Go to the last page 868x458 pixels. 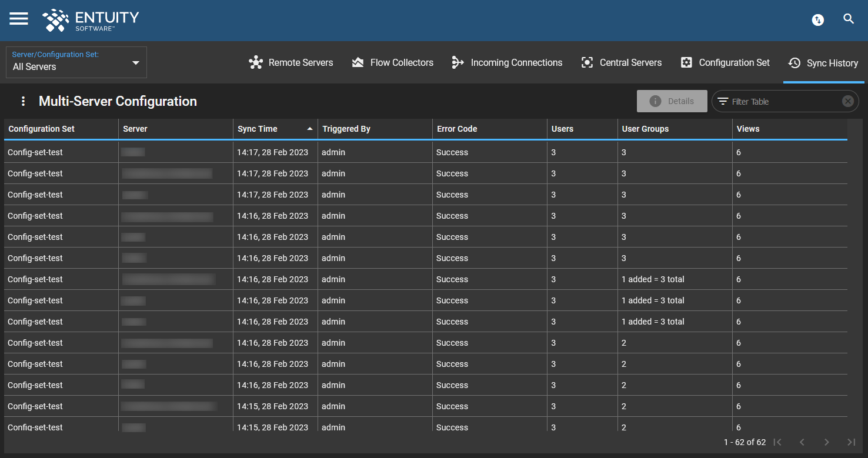coord(851,442)
